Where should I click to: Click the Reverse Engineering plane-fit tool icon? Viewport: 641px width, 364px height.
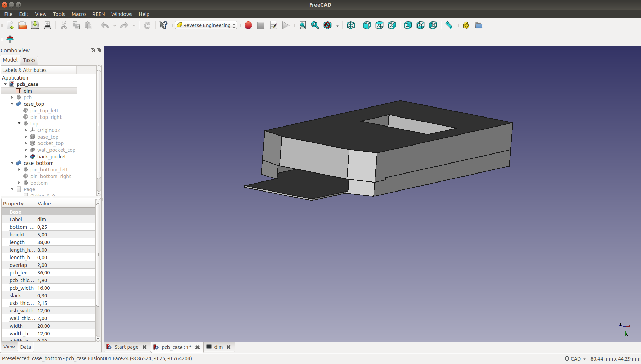click(10, 39)
